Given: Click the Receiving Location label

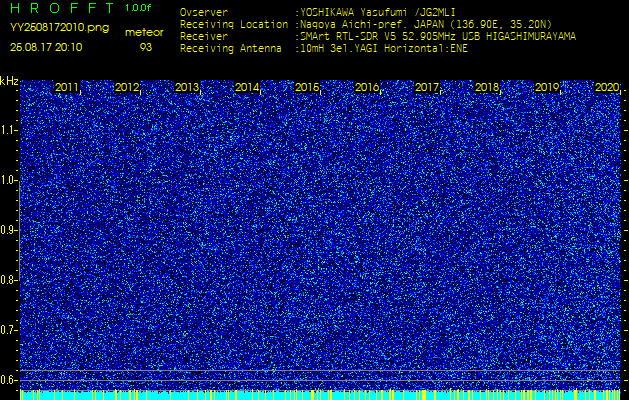Looking at the screenshot, I should click(234, 24).
